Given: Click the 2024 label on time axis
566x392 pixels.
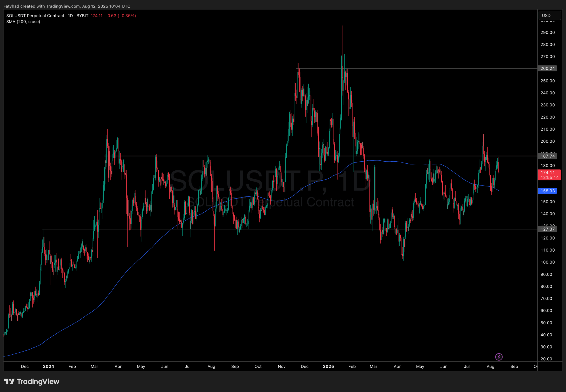Looking at the screenshot, I should [48, 366].
